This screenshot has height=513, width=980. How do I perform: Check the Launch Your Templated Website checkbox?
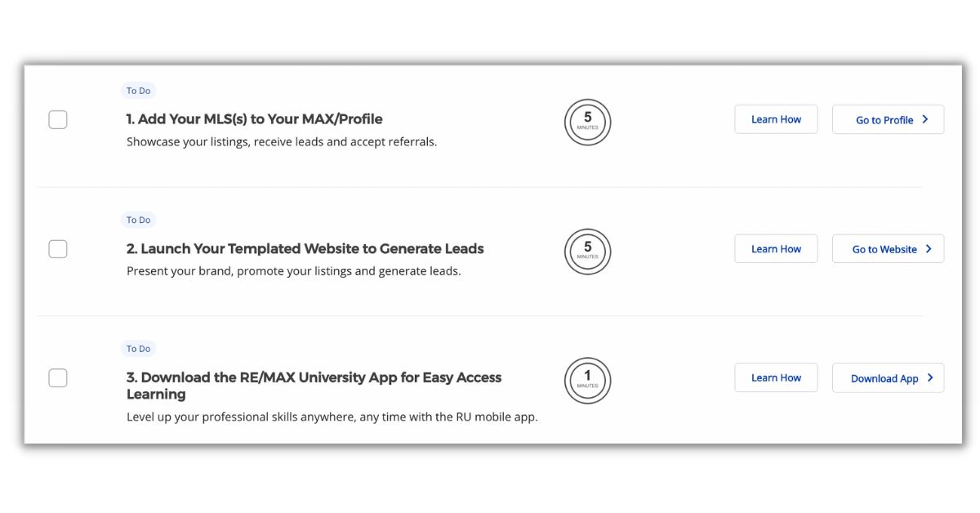58,248
